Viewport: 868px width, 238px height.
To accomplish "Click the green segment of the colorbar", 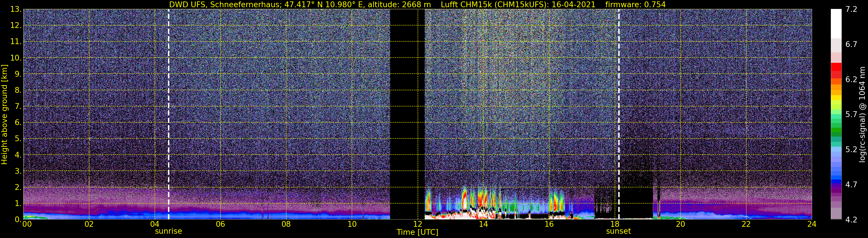I will pyautogui.click(x=836, y=129).
